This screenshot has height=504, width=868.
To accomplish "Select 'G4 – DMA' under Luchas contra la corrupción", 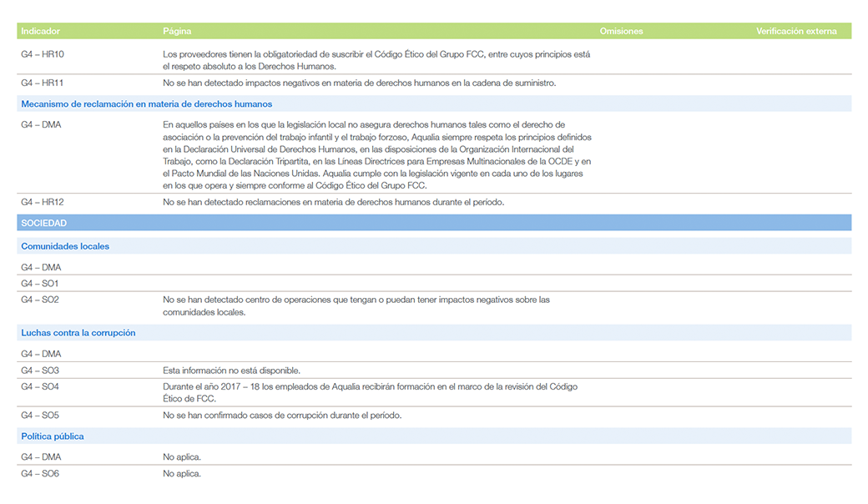I will [x=41, y=354].
